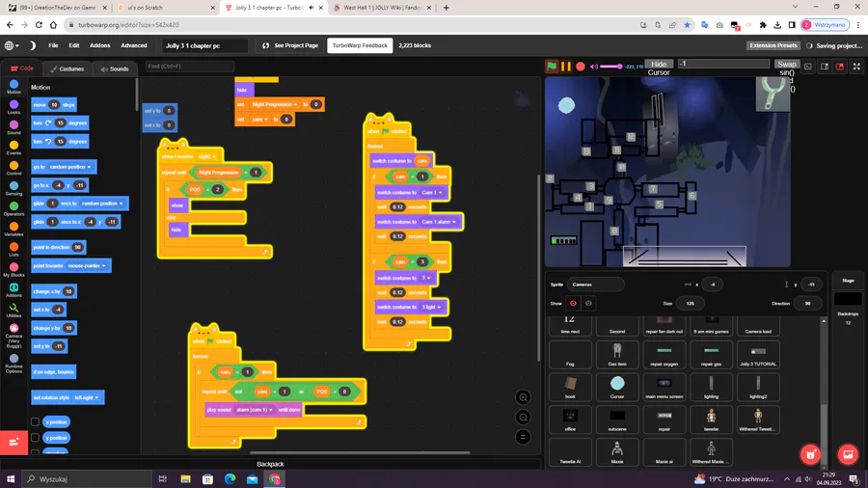Screen dimensions: 868x488
Task: Open the 3 light costume dropdown
Action: 432,307
